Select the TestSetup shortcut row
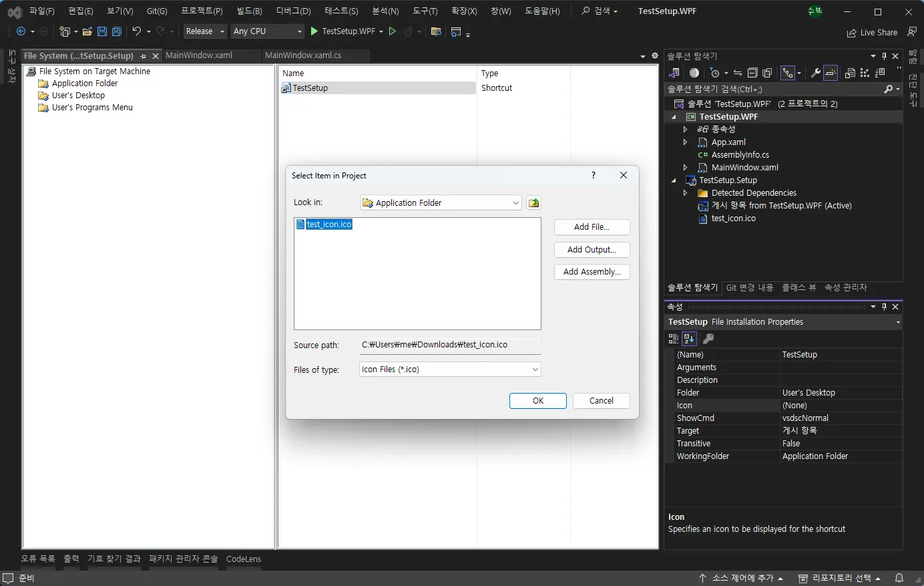This screenshot has height=586, width=924. 378,88
